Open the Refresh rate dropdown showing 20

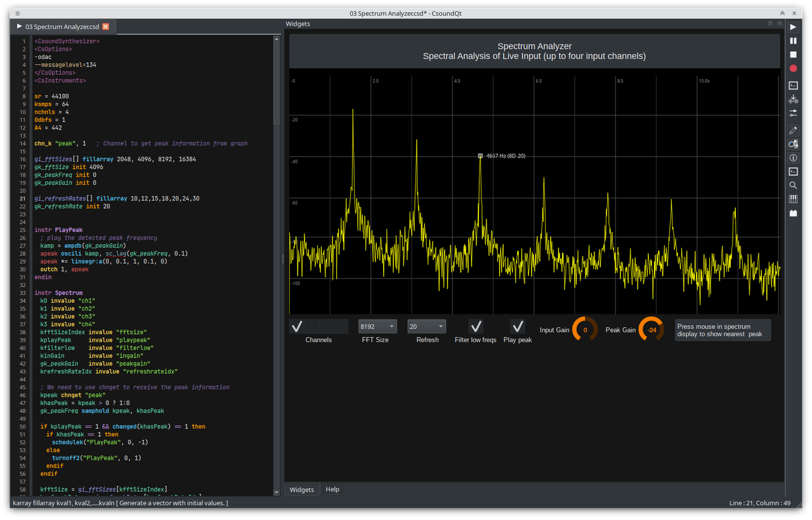click(426, 326)
